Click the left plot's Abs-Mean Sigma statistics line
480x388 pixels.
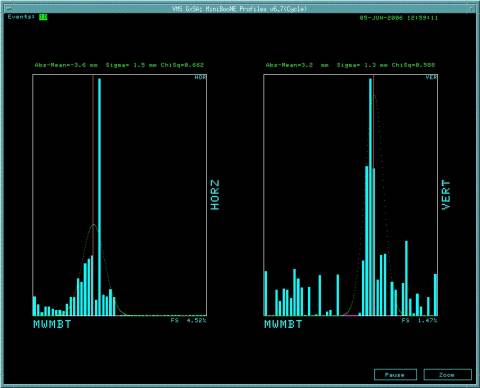(119, 65)
